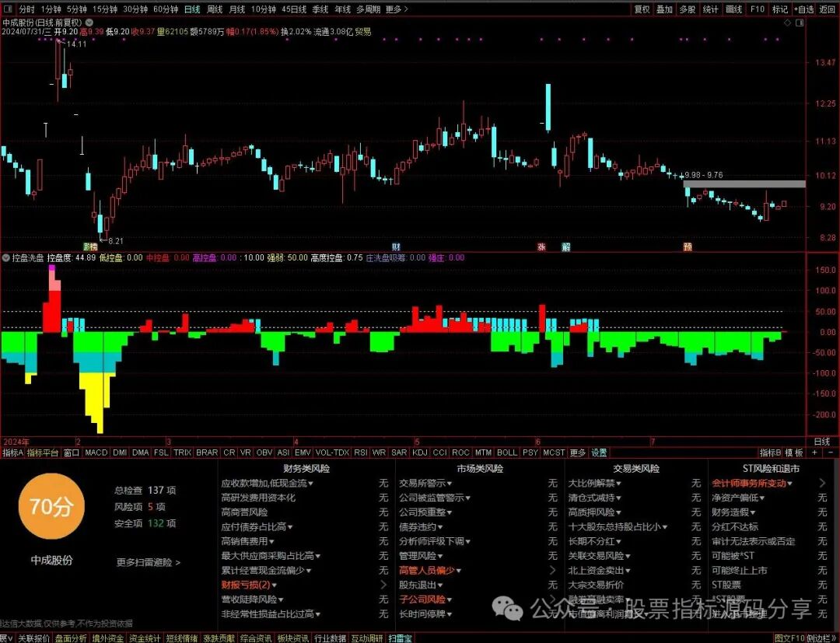The height and width of the screenshot is (643, 840).
Task: Click the 多股 multi-stock button
Action: click(x=688, y=9)
